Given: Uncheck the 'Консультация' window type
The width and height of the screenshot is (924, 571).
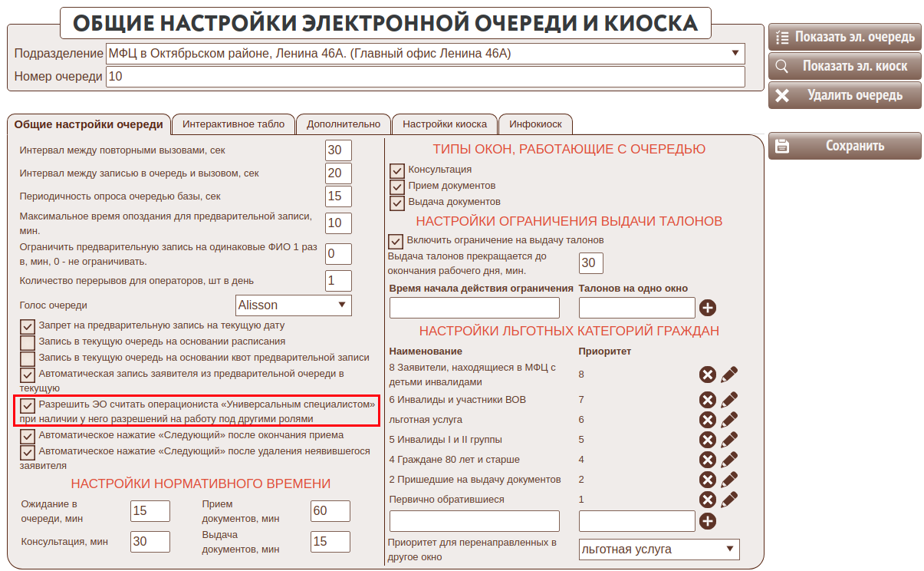Looking at the screenshot, I should coord(396,170).
